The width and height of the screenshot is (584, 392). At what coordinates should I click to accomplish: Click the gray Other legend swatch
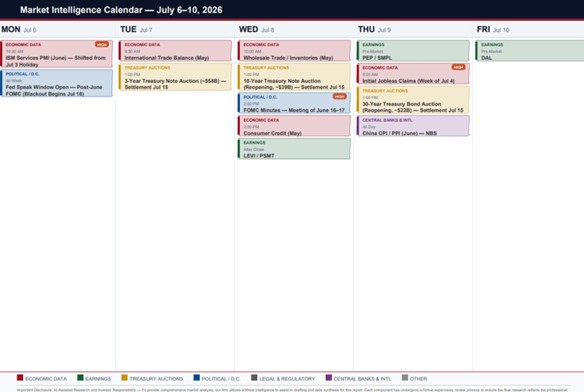[405, 378]
